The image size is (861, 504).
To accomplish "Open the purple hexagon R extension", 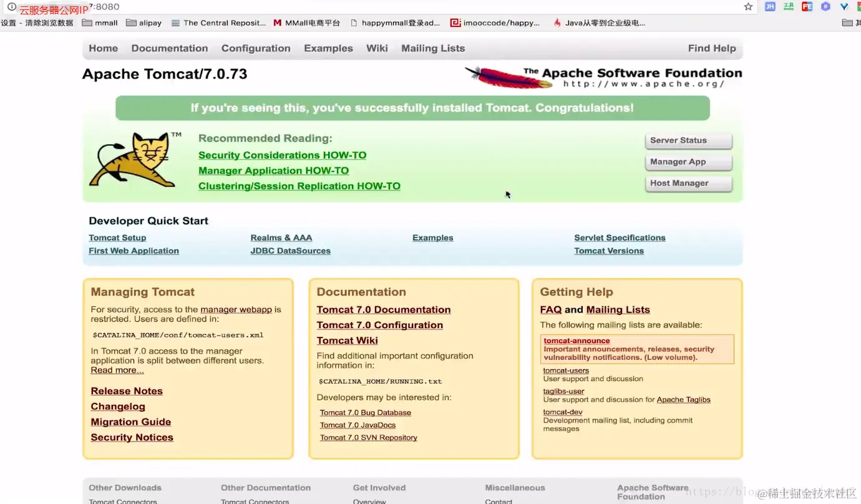I will click(x=825, y=7).
